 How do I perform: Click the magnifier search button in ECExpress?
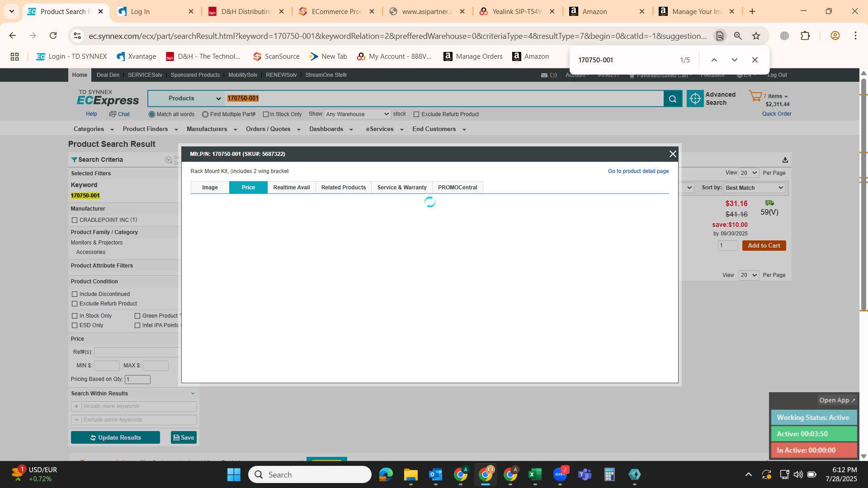tap(673, 99)
